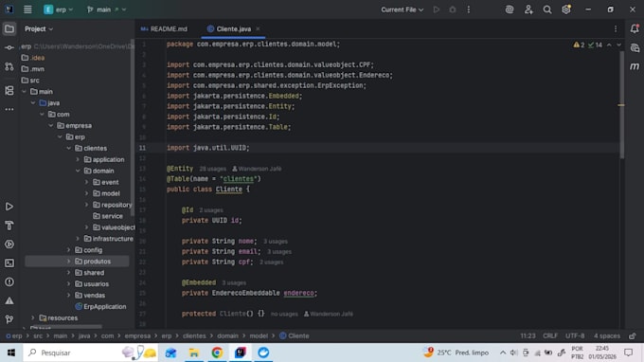Viewport: 644px width, 362px height.
Task: Open the erp project selector dropdown
Action: point(59,9)
